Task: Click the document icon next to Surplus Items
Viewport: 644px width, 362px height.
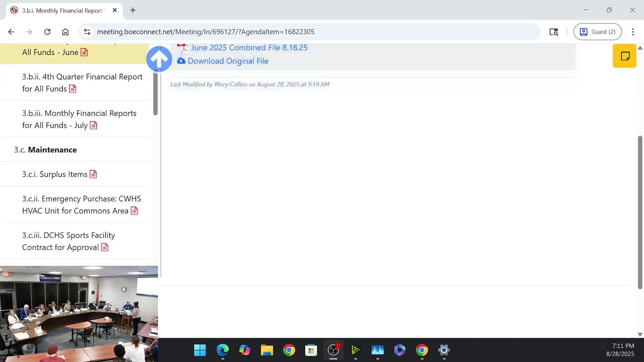Action: 93,174
